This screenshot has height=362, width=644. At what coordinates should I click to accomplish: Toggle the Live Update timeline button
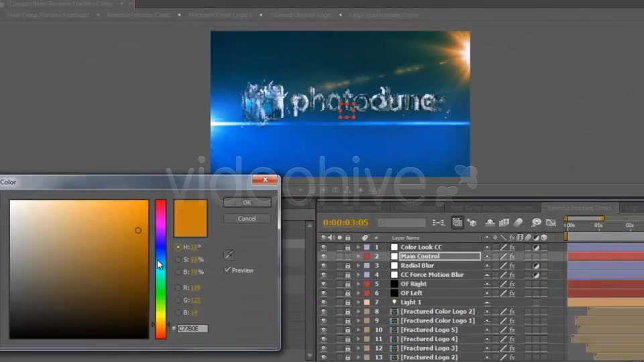457,223
